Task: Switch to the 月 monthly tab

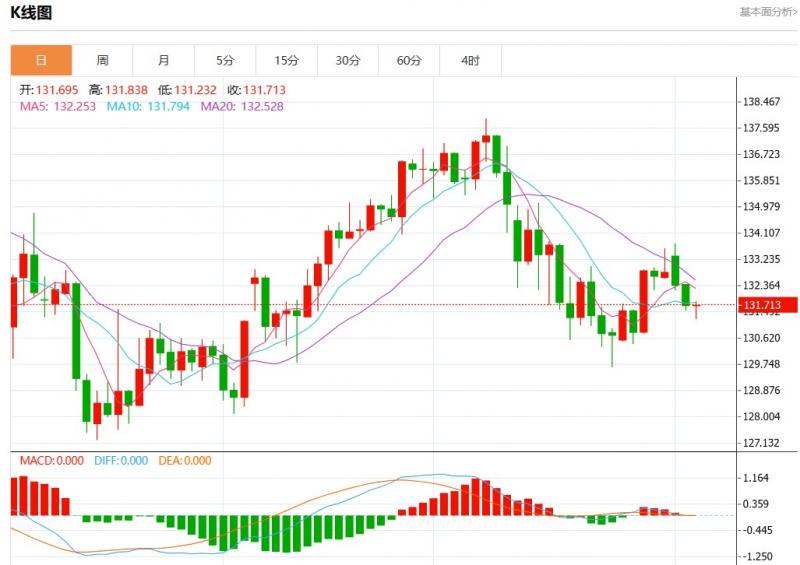Action: pyautogui.click(x=164, y=60)
